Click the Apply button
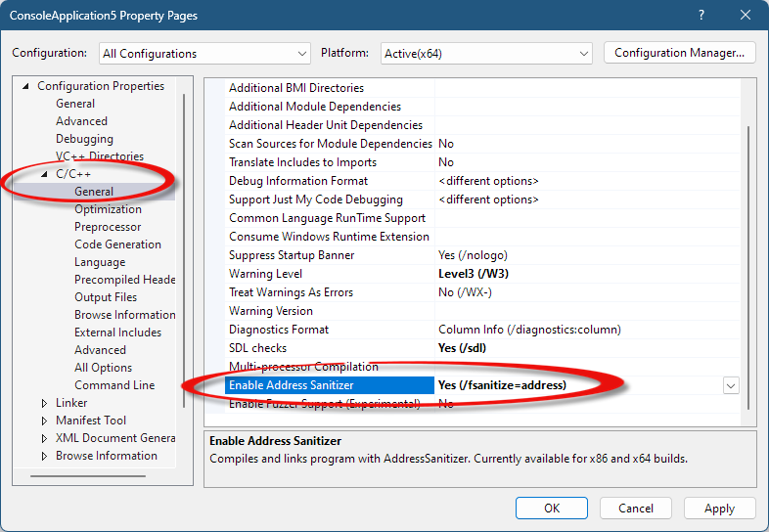 pos(719,508)
